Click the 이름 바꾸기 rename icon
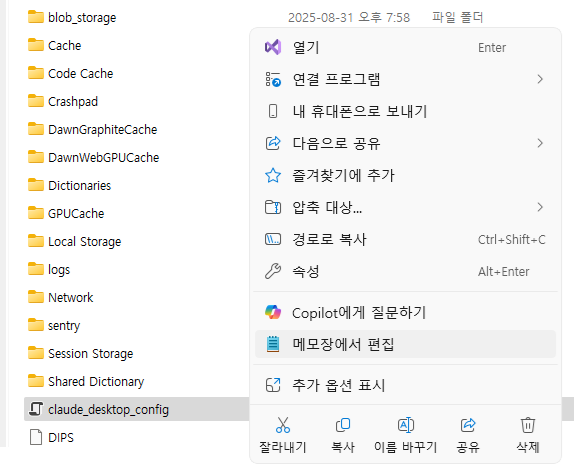 point(406,425)
